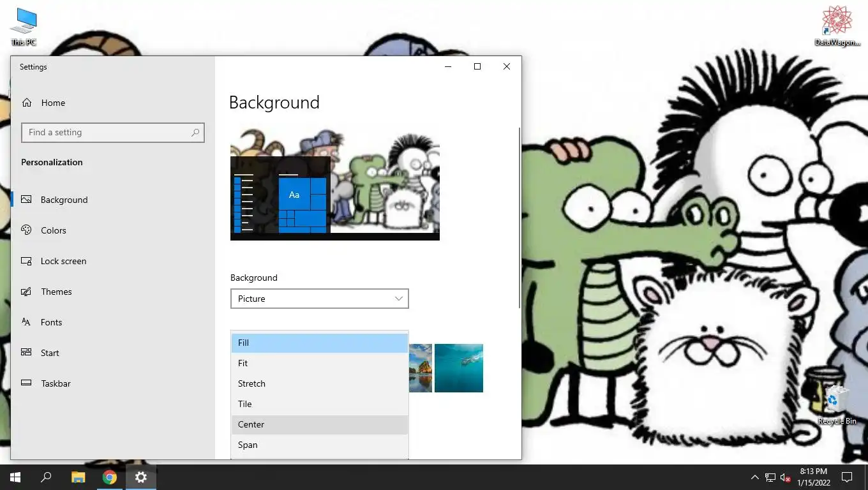Image resolution: width=868 pixels, height=490 pixels.
Task: Select Fill in the fit list
Action: 320,343
